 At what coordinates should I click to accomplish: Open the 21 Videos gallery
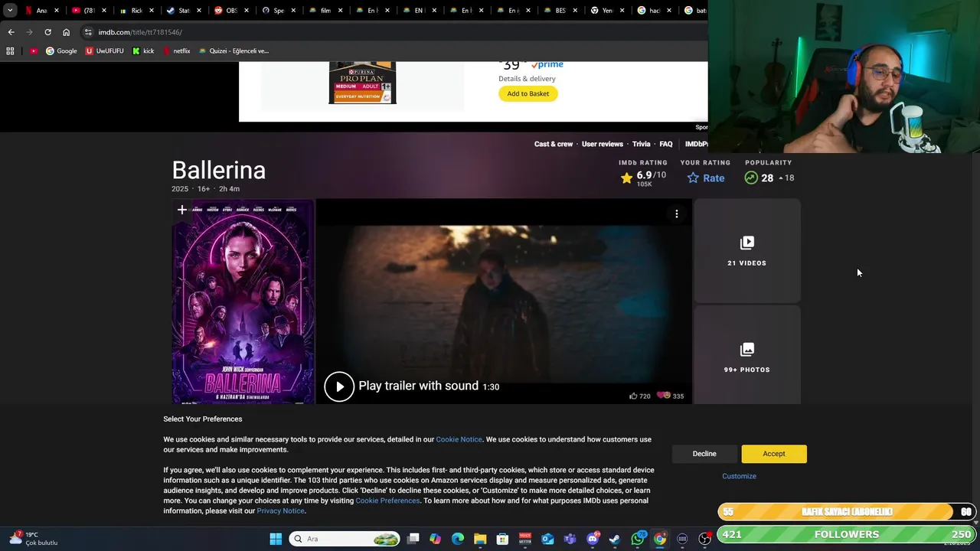click(x=747, y=251)
